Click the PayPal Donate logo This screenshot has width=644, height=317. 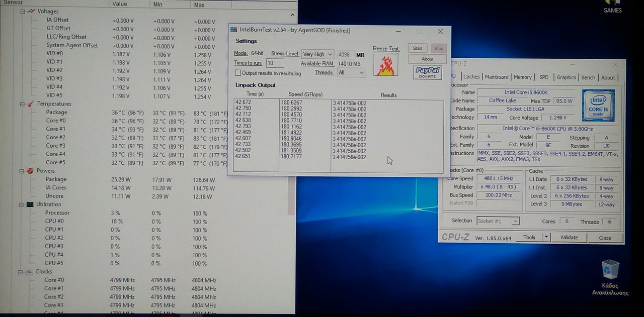[x=427, y=72]
